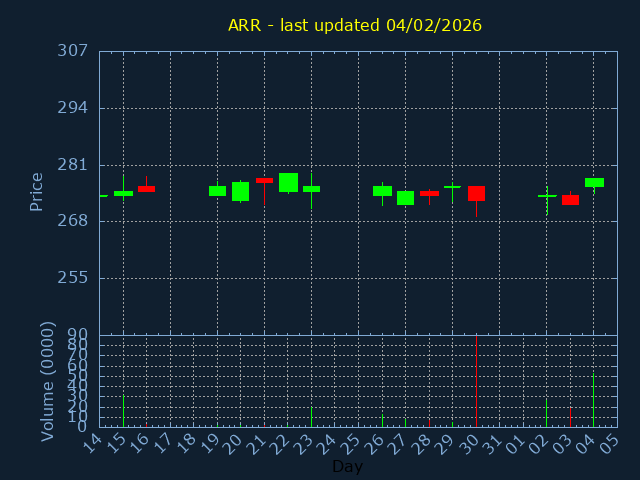Select the red candlestick on day 03

570,200
